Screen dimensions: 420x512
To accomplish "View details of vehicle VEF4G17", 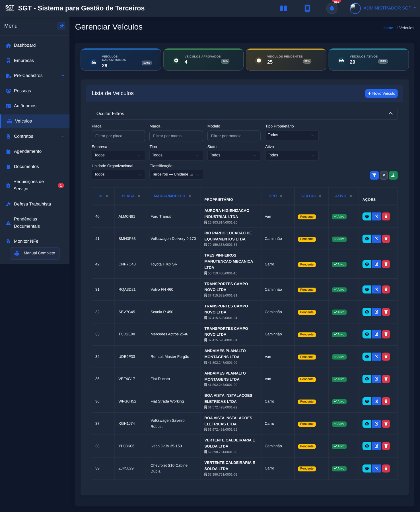I will pos(367,379).
